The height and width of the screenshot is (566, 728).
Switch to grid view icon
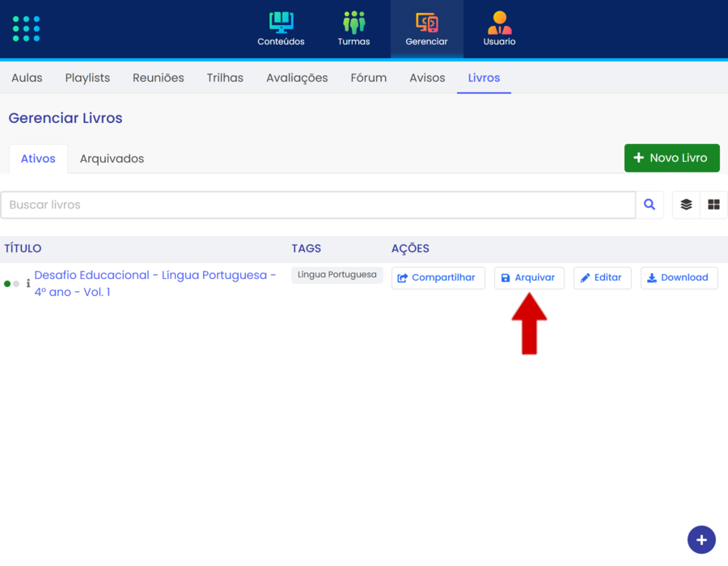(x=713, y=205)
